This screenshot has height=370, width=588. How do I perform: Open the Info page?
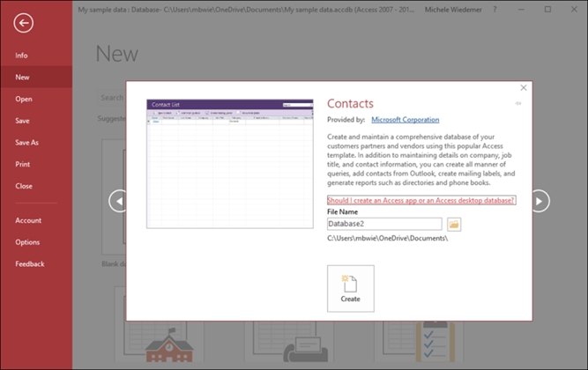[21, 55]
